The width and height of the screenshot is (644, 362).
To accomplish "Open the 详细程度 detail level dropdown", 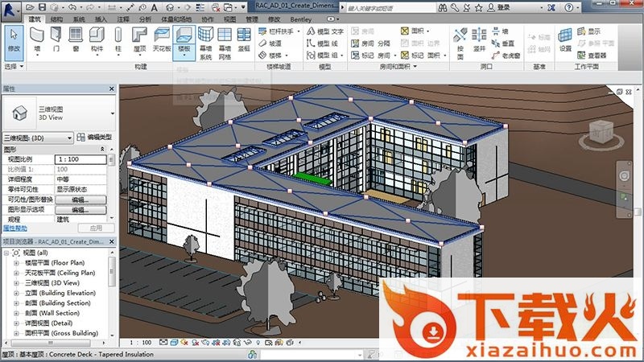I will [x=80, y=179].
